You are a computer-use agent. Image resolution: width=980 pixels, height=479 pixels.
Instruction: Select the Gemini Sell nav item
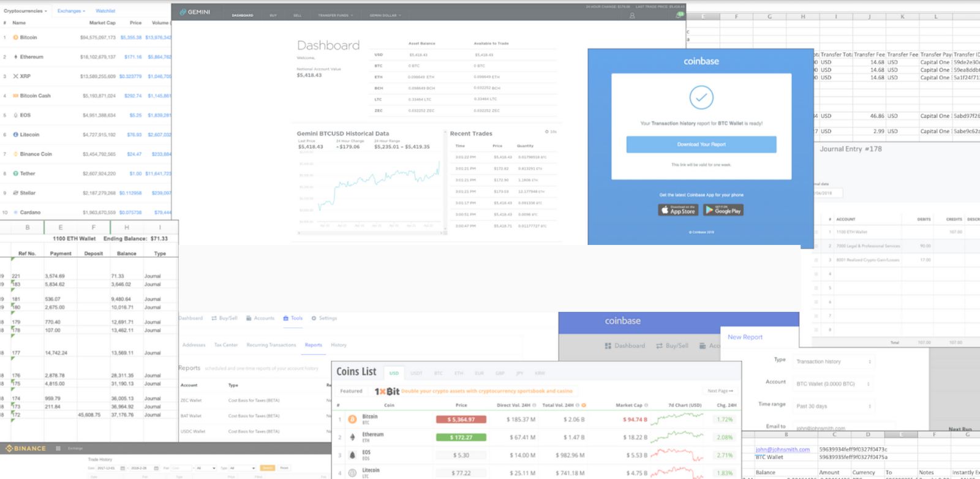pyautogui.click(x=297, y=15)
